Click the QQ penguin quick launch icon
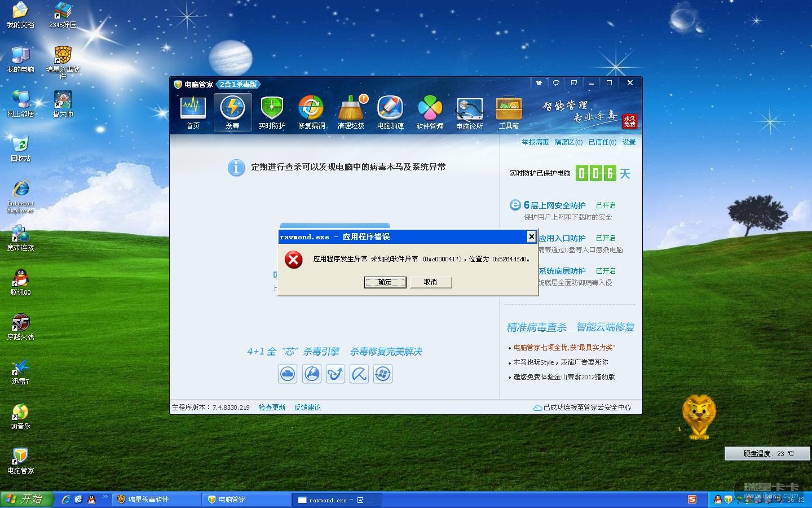The width and height of the screenshot is (812, 508). [91, 500]
